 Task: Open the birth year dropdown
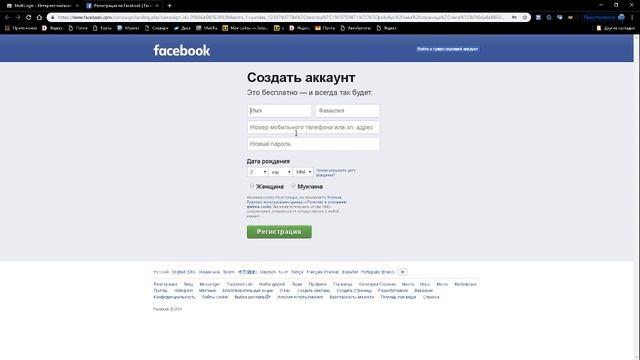303,172
